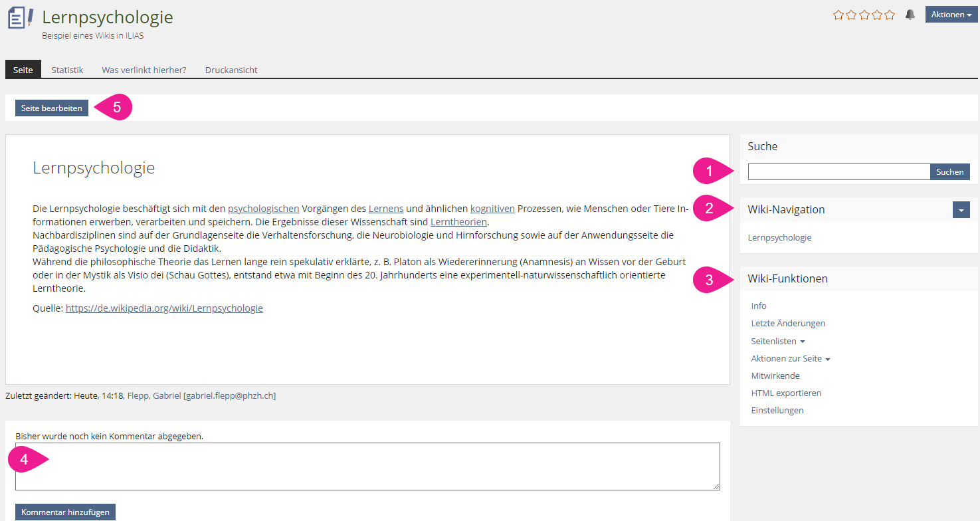The width and height of the screenshot is (980, 521).
Task: Open the Druckansicht tab
Action: click(x=231, y=70)
